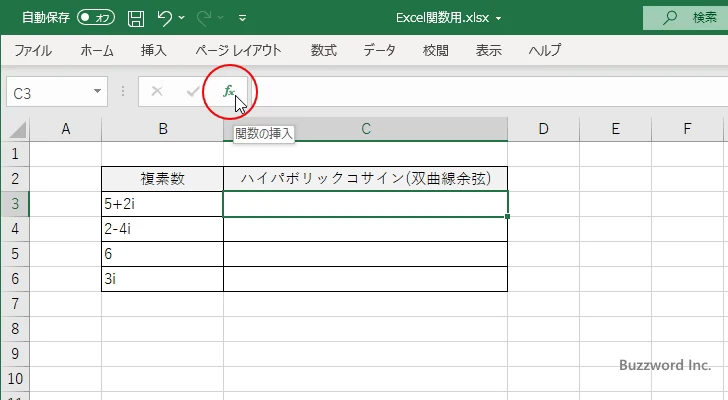
Task: Open the Undo history dropdown arrow
Action: 185,18
